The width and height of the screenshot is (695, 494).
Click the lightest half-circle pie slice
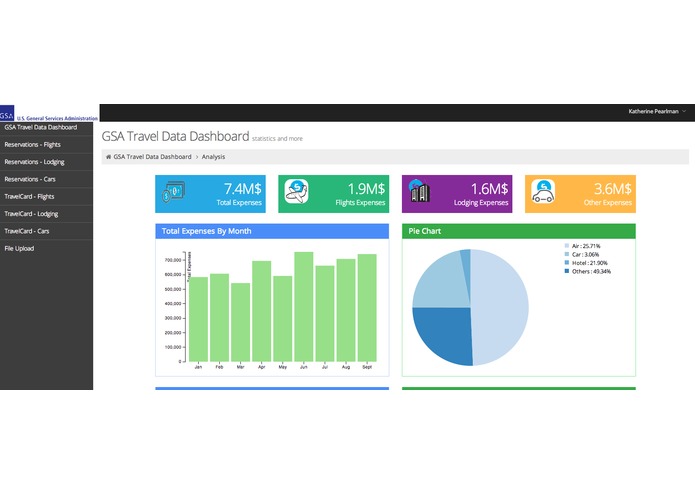[x=501, y=307]
